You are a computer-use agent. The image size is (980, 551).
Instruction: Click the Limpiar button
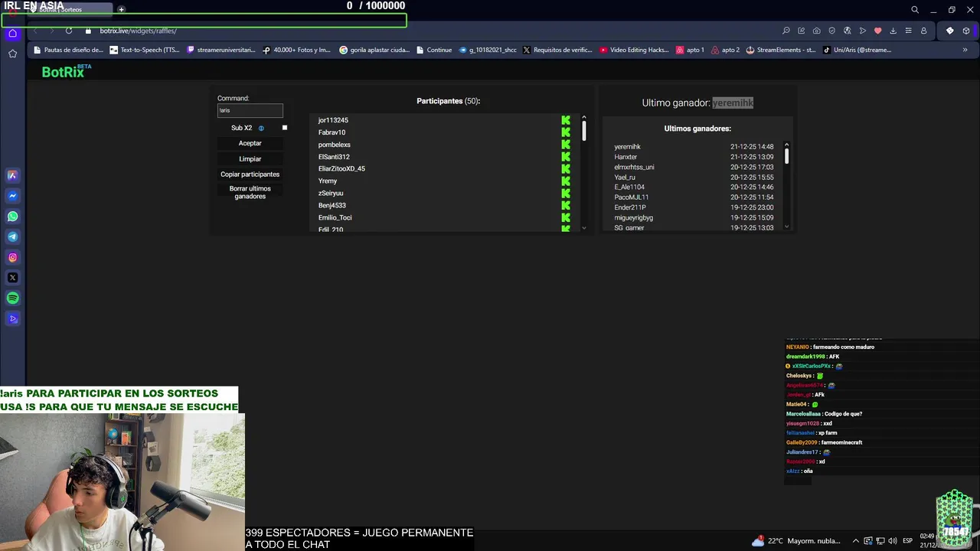(x=250, y=158)
